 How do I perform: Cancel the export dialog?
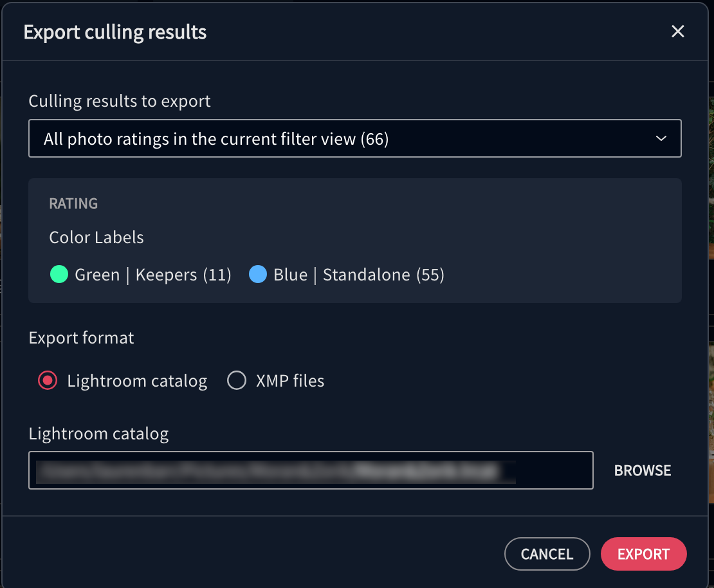[547, 554]
